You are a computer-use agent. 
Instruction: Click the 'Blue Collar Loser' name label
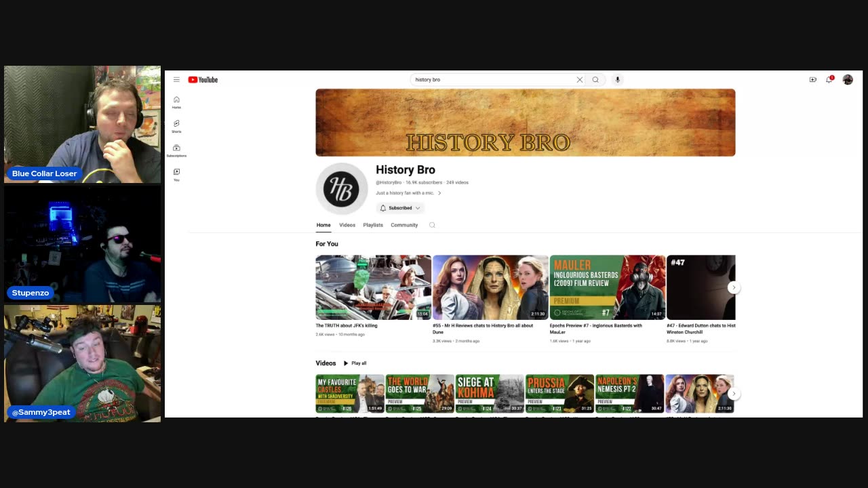(44, 174)
